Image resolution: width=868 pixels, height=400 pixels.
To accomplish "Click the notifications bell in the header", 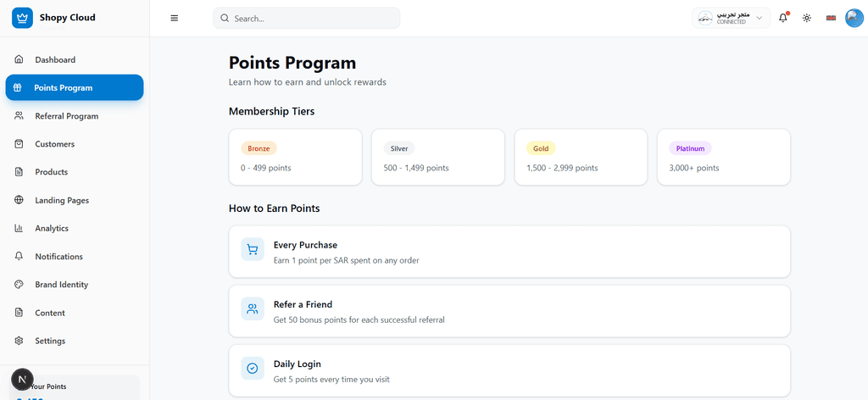I will (x=782, y=18).
